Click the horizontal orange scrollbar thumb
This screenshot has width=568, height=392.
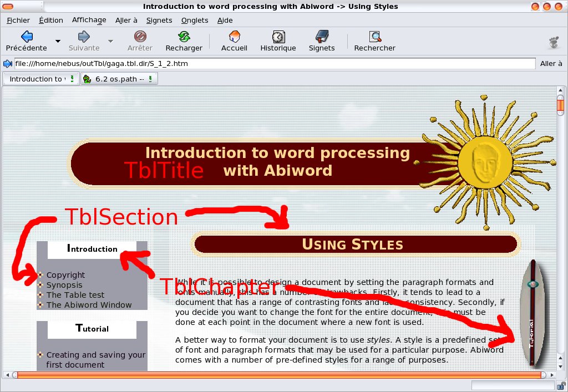pos(280,375)
